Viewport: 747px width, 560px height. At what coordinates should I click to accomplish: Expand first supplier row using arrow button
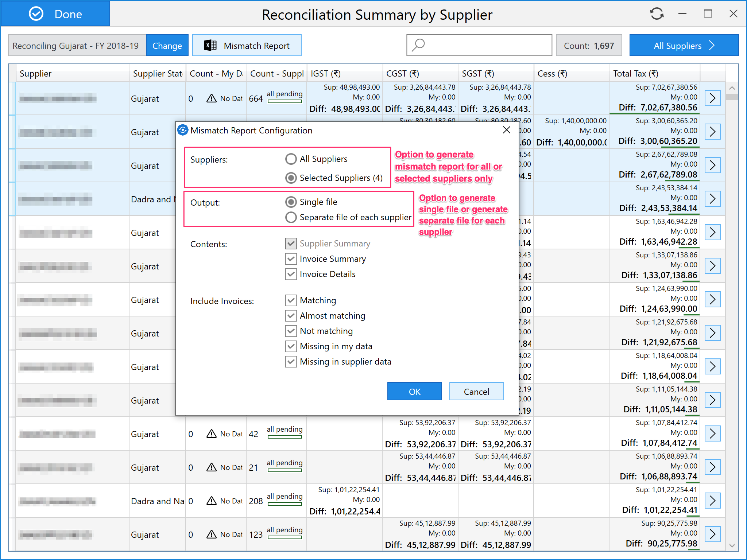tap(712, 98)
